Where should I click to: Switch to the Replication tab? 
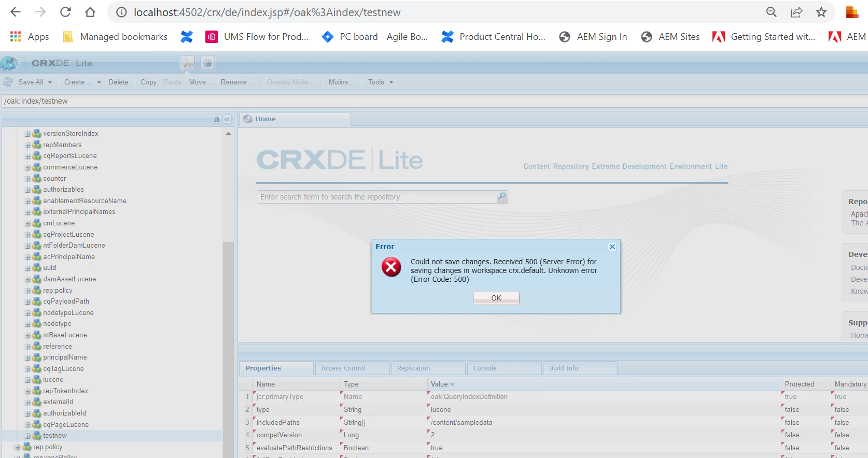[x=428, y=368]
